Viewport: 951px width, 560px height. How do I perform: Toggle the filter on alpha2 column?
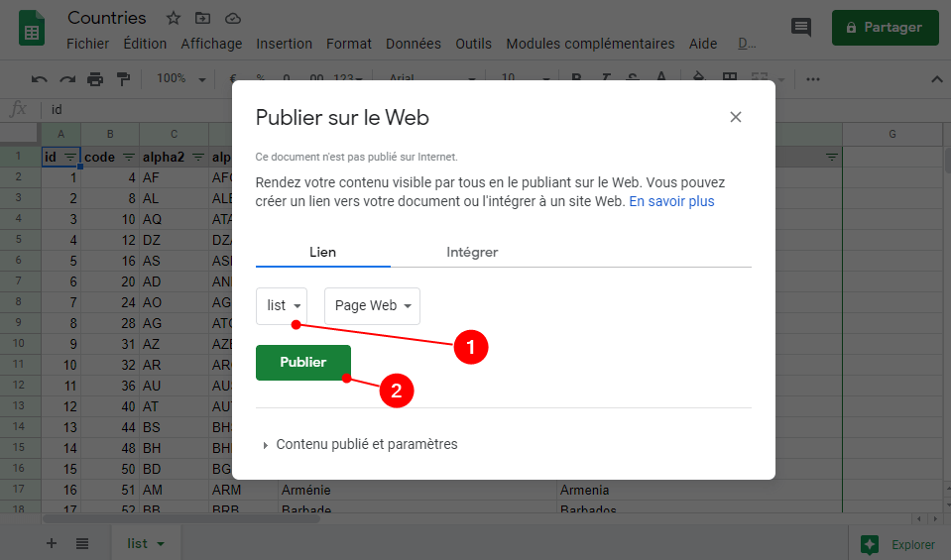point(197,158)
